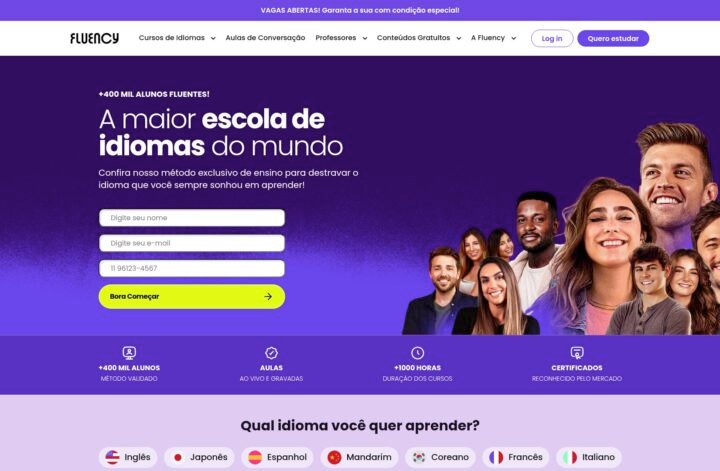Click Quero estudar button
The height and width of the screenshot is (471, 720).
[x=613, y=39]
